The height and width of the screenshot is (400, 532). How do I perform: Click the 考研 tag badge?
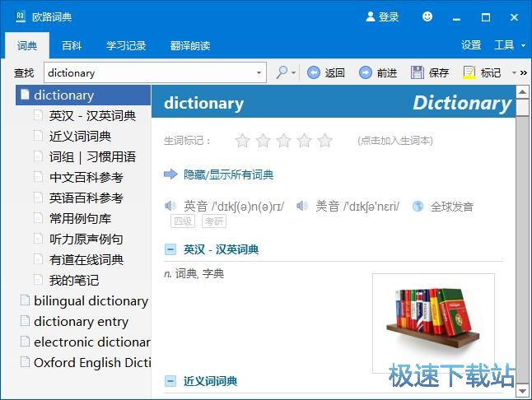[x=214, y=221]
